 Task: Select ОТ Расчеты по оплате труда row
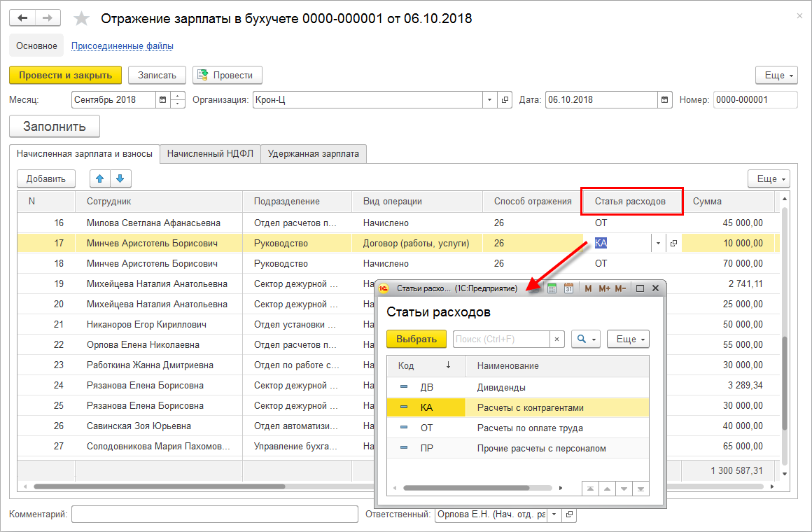(518, 428)
